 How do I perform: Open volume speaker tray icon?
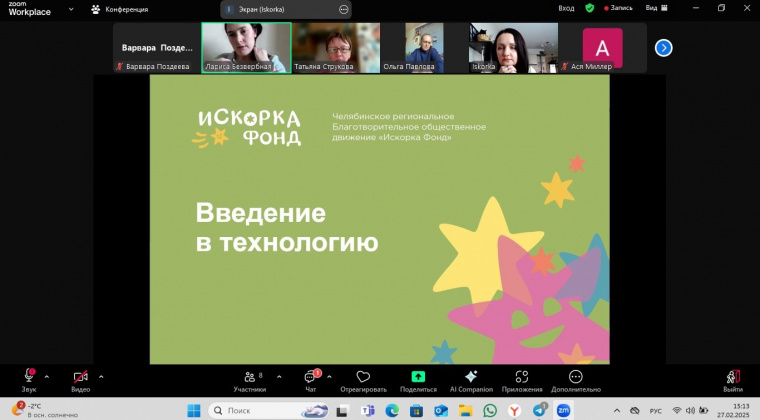(690, 410)
